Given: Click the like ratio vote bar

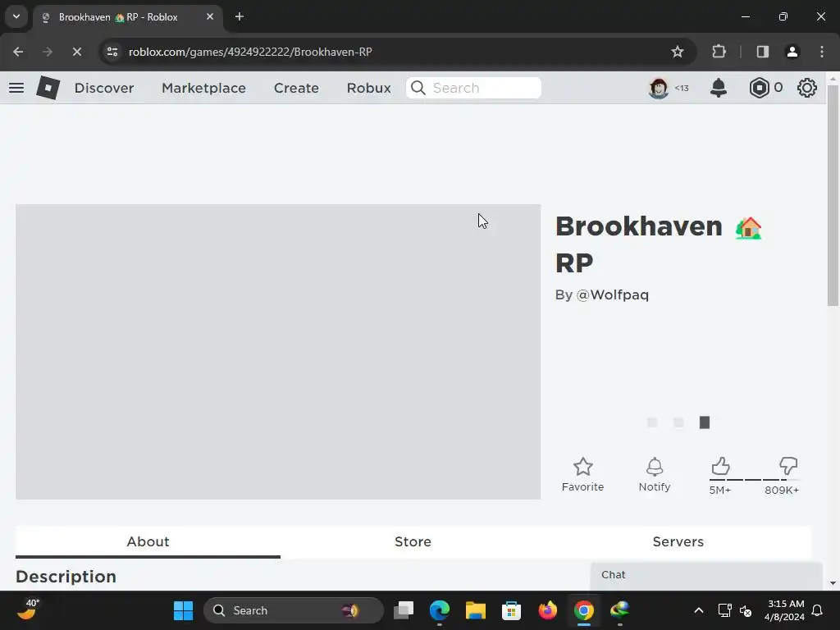Looking at the screenshot, I should [755, 479].
